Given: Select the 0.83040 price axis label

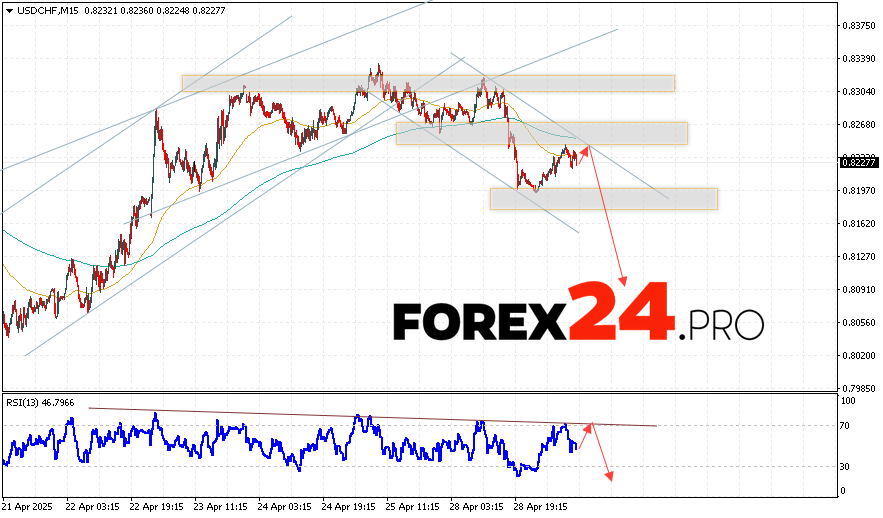Looking at the screenshot, I should click(859, 92).
